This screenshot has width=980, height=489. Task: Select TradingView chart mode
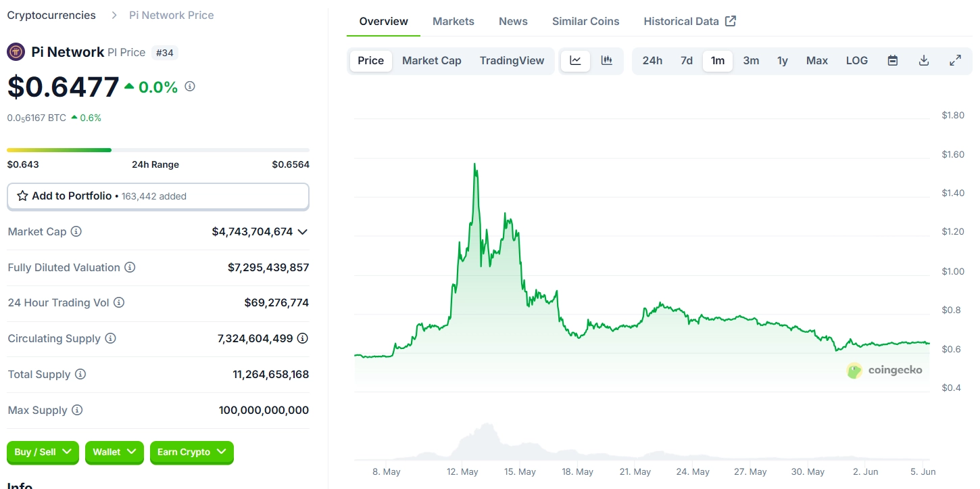pyautogui.click(x=512, y=60)
